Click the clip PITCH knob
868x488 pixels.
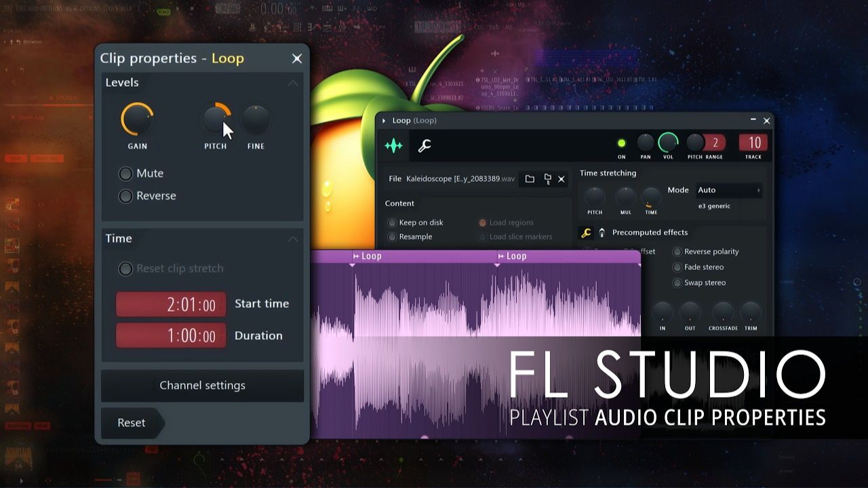216,120
